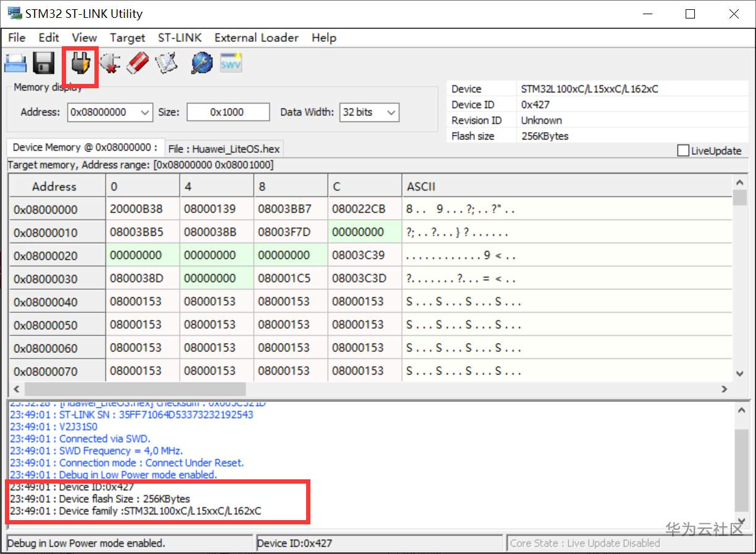Click the memory table horizontal scrollbar
The image size is (756, 554).
click(369, 389)
